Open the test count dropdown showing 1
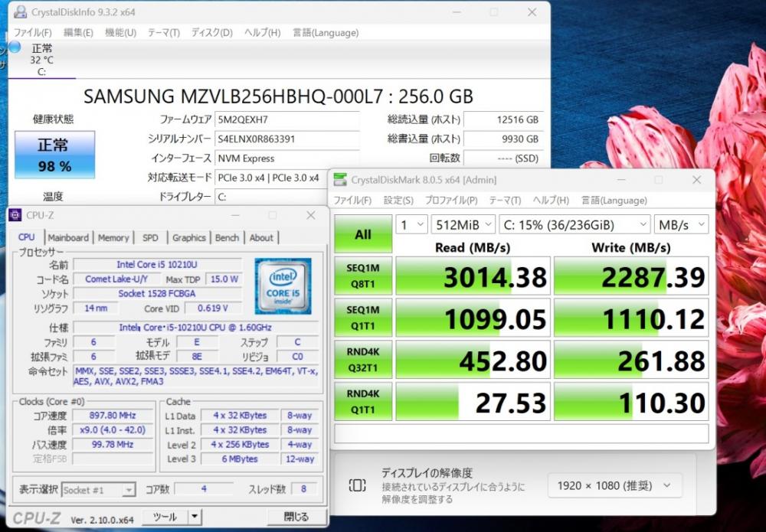The image size is (766, 532). pos(411,224)
